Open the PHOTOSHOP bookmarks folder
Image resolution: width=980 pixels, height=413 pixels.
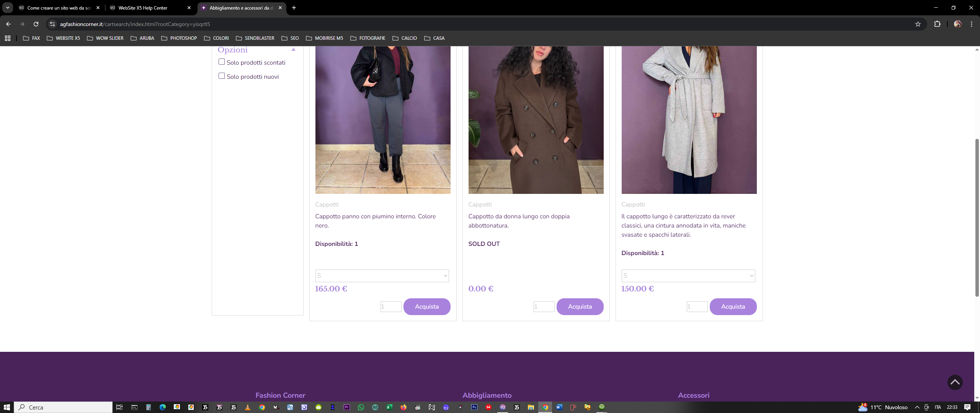pos(179,38)
